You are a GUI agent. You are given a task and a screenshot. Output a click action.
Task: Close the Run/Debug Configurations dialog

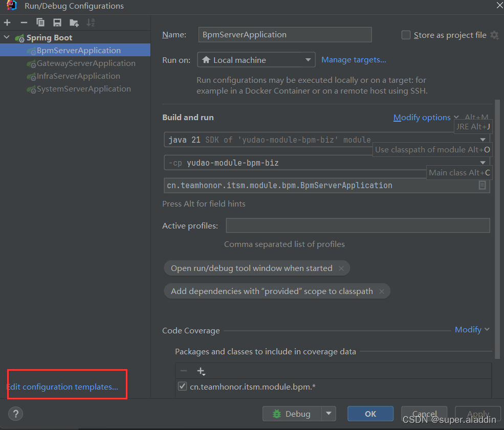(499, 5)
